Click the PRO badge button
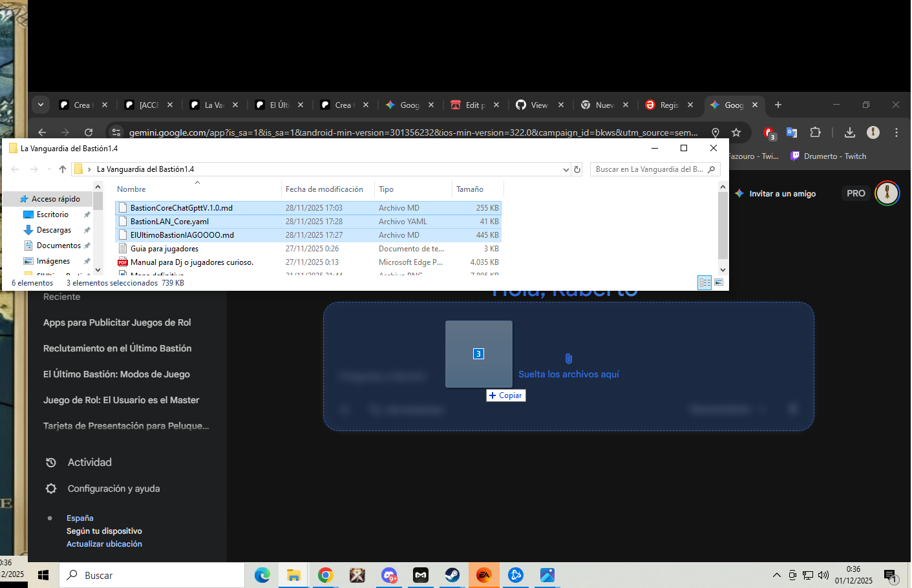The height and width of the screenshot is (588, 912). pyautogui.click(x=856, y=193)
